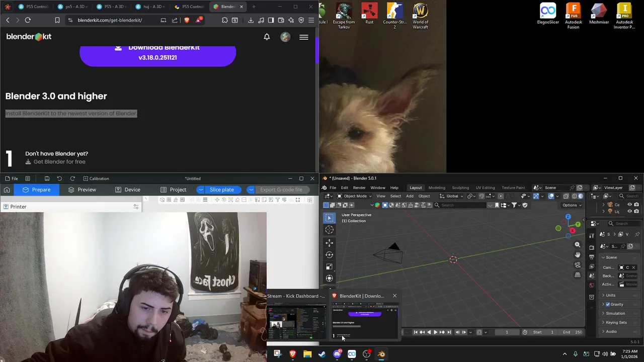644x362 pixels.
Task: Expand the Keying Sets panel
Action: 616,322
